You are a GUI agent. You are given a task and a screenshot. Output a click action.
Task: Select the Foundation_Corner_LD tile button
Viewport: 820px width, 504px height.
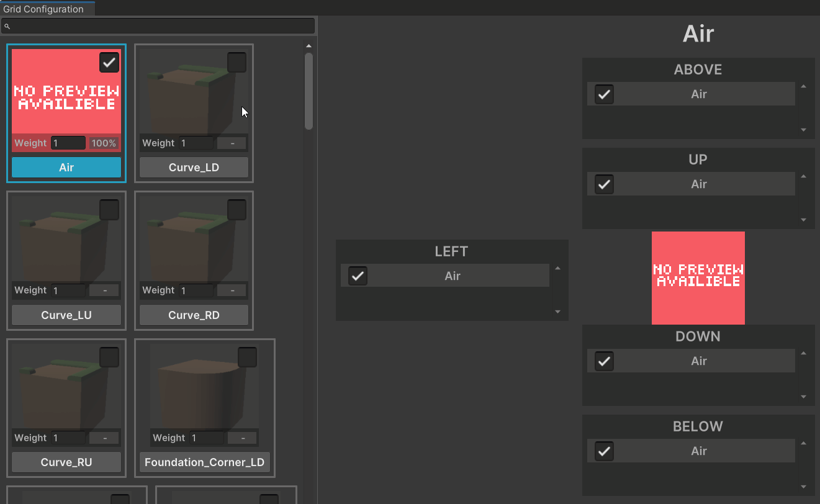pos(204,462)
